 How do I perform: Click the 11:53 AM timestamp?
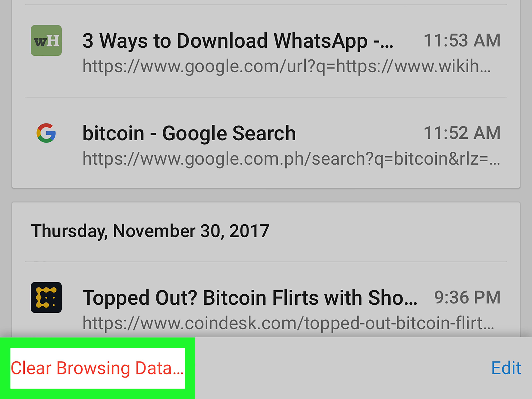(462, 40)
